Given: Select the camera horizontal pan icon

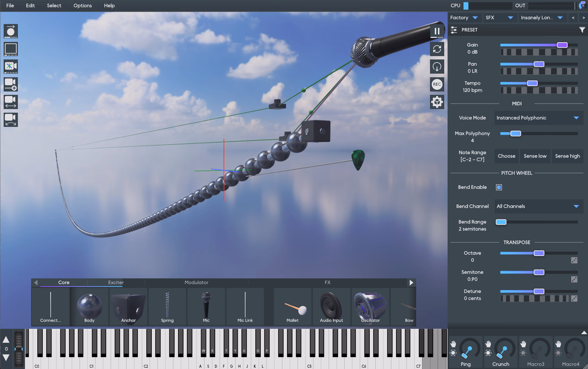Looking at the screenshot, I should click(x=11, y=102).
